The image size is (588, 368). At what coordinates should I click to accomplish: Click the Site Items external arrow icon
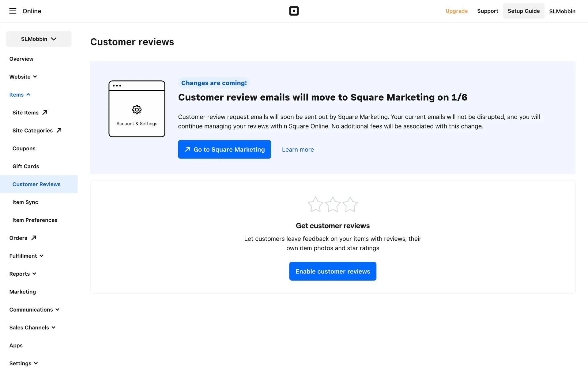click(x=45, y=113)
